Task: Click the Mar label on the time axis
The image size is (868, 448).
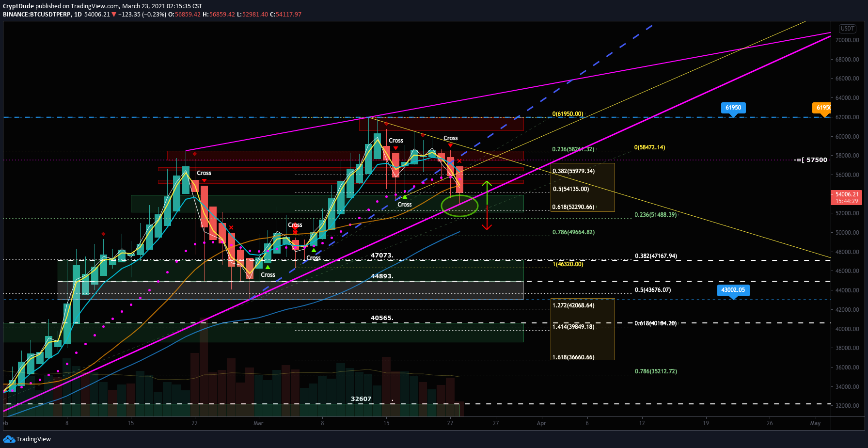Action: (x=258, y=423)
